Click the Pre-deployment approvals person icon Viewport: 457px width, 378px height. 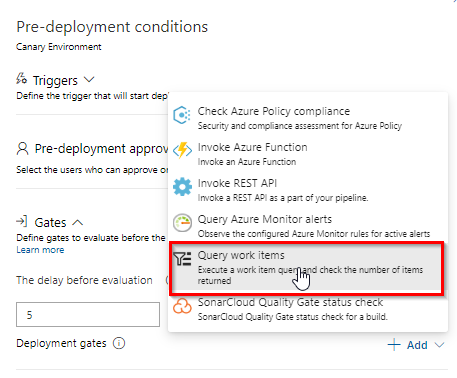[22, 149]
